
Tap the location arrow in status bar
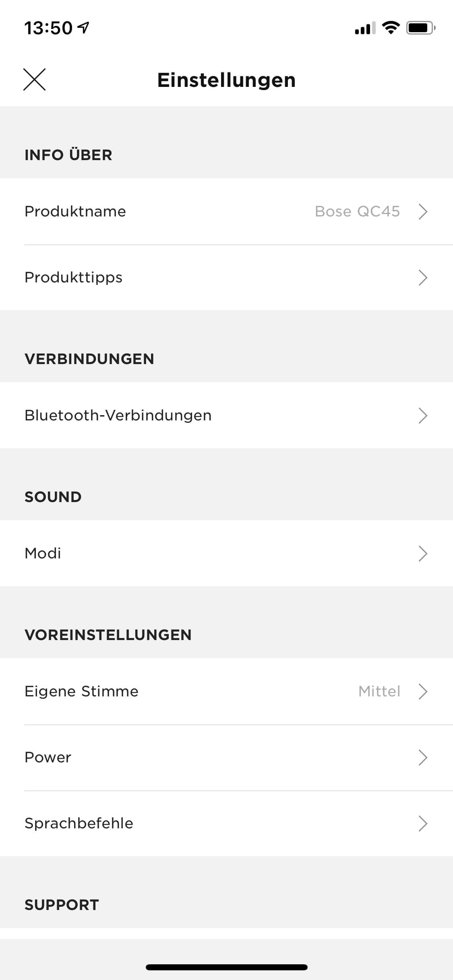click(x=84, y=27)
